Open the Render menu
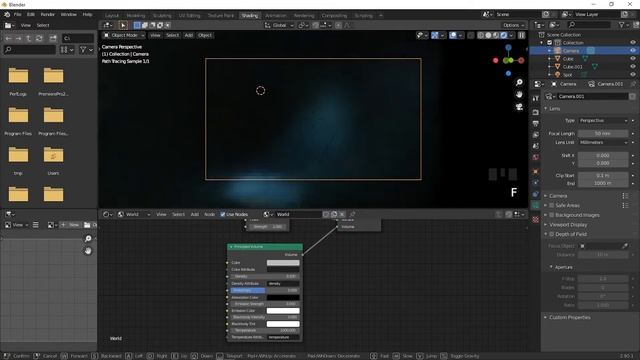This screenshot has width=640, height=360. [x=47, y=14]
